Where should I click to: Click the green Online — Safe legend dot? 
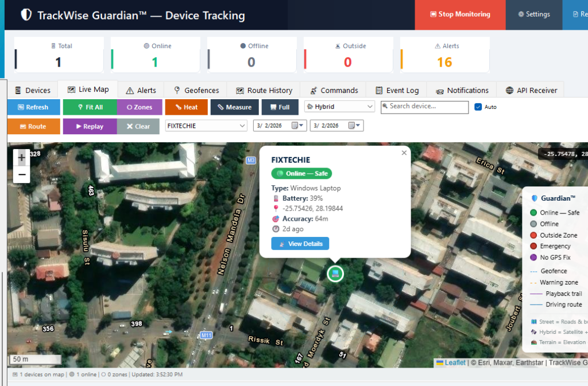[x=533, y=213]
